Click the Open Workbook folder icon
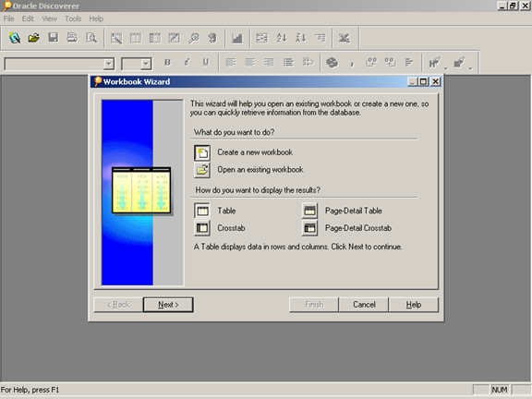The height and width of the screenshot is (399, 532). pos(34,38)
